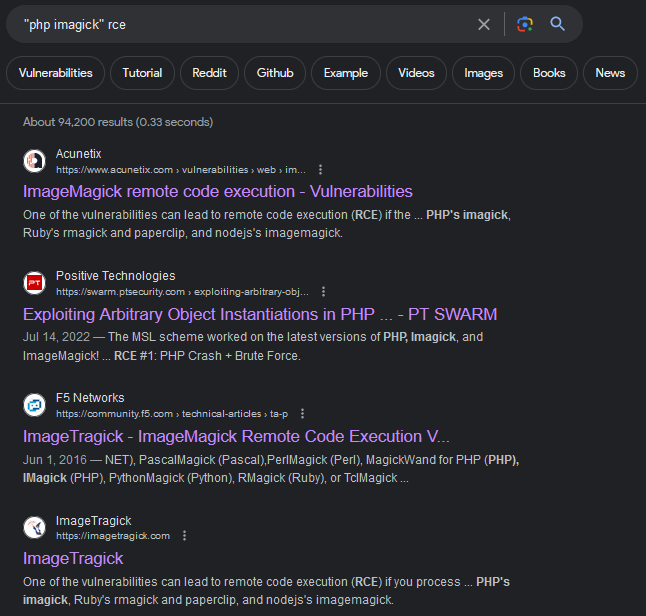Image resolution: width=646 pixels, height=616 pixels.
Task: Select the Reddit filter chip
Action: tap(209, 73)
